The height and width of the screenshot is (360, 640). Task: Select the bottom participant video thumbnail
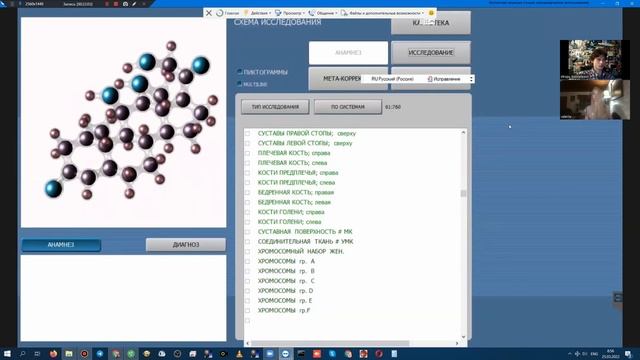click(594, 100)
